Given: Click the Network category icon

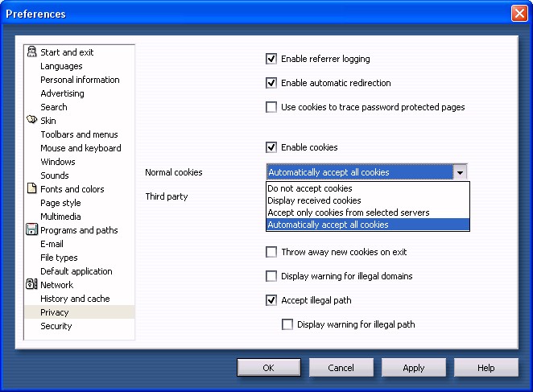Looking at the screenshot, I should point(31,285).
